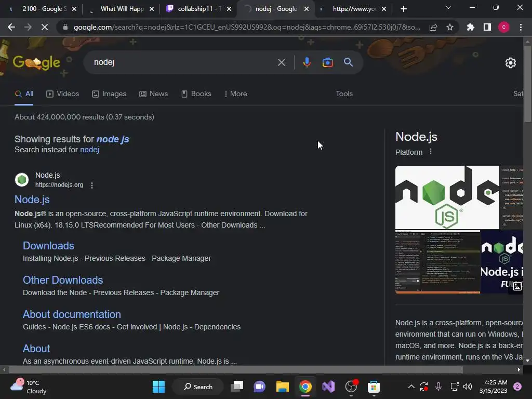Open Chrome profile avatar
Image resolution: width=532 pixels, height=399 pixels.
(x=504, y=27)
